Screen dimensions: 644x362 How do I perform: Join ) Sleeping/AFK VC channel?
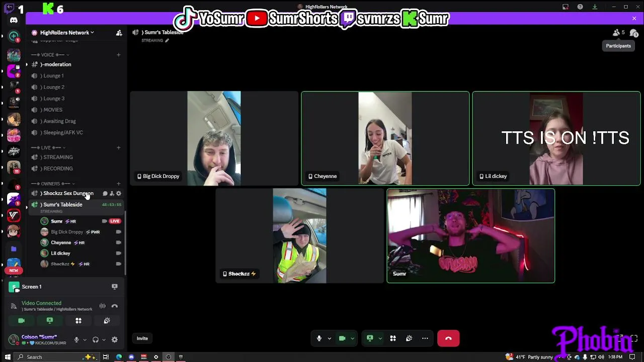tap(75, 133)
